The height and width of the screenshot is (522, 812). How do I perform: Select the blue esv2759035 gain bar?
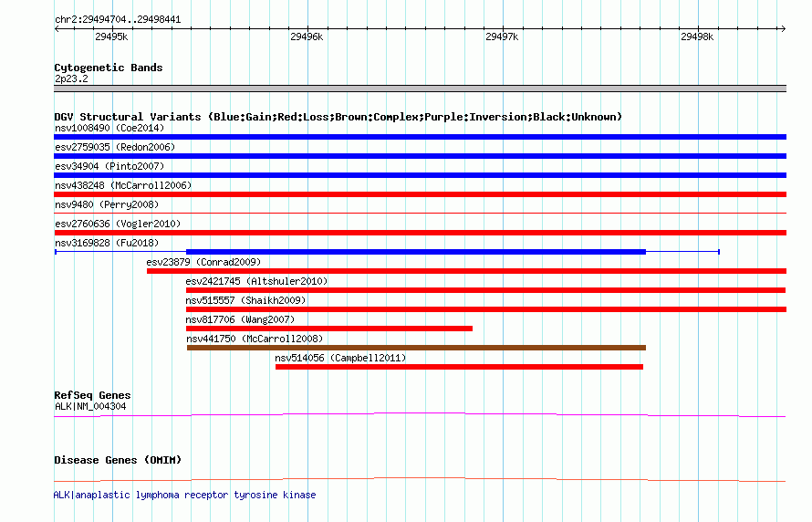[x=420, y=156]
